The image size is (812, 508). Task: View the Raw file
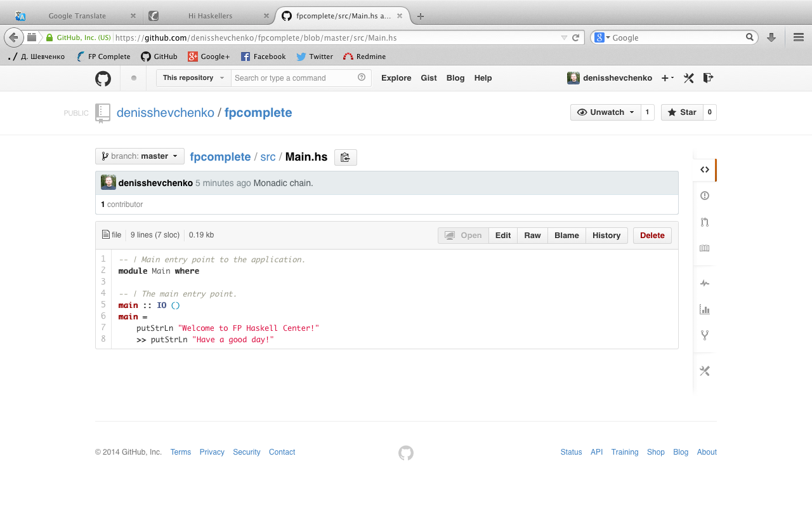tap(532, 236)
